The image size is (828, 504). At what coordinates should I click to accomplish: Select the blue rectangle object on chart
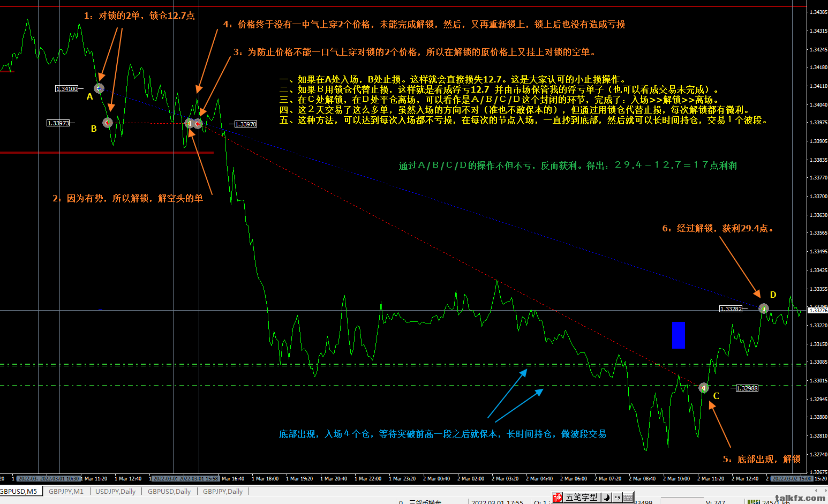[679, 335]
